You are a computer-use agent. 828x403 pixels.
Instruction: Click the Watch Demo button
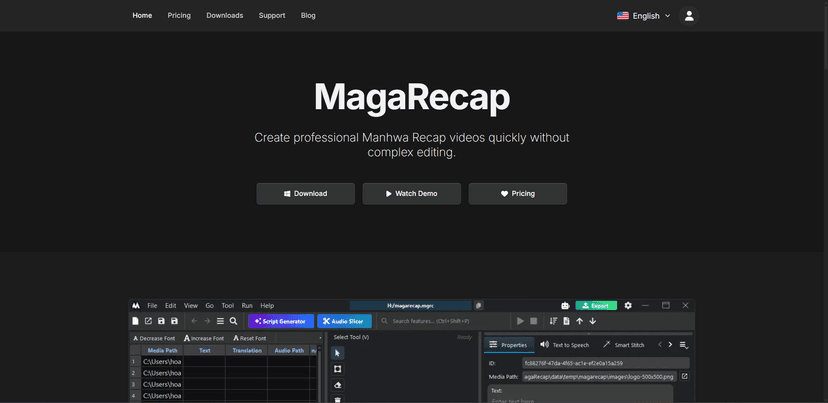pyautogui.click(x=411, y=194)
